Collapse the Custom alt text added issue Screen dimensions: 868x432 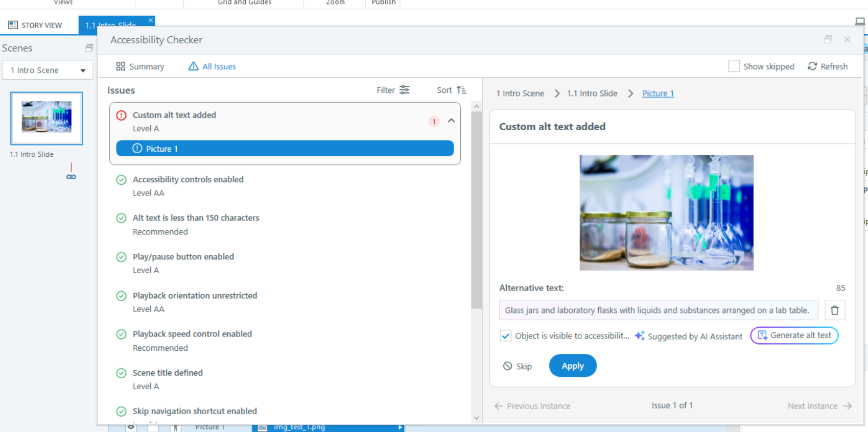pos(451,121)
